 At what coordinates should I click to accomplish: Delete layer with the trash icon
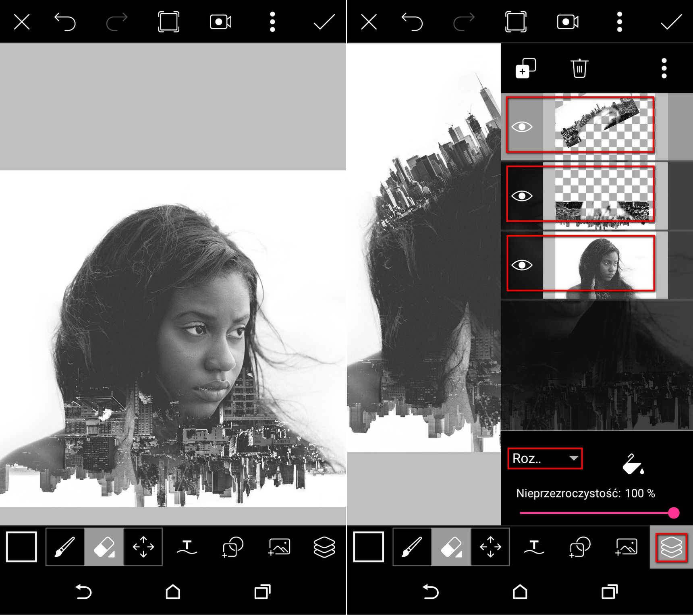pyautogui.click(x=579, y=68)
